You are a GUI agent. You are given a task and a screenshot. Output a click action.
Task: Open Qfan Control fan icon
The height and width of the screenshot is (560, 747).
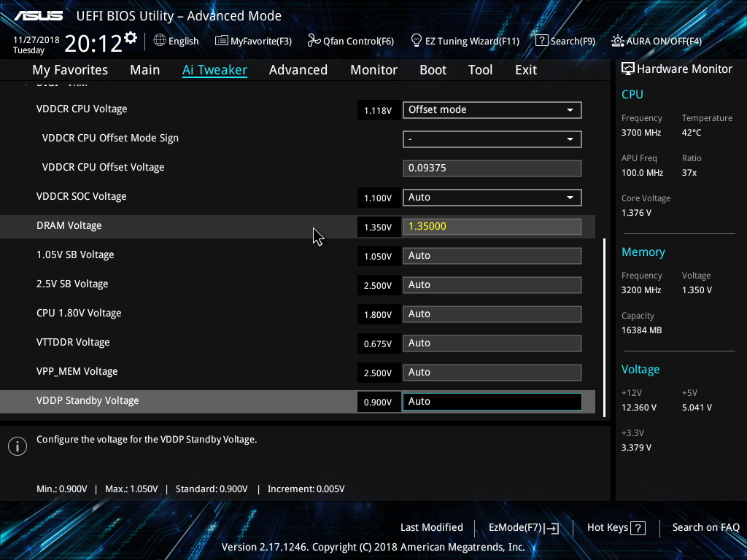coord(314,41)
